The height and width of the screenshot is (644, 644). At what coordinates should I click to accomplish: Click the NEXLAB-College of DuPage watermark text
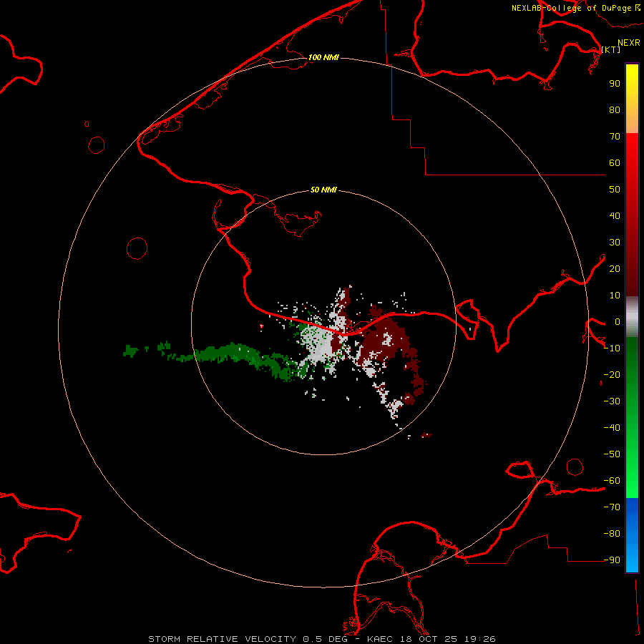tap(576, 8)
